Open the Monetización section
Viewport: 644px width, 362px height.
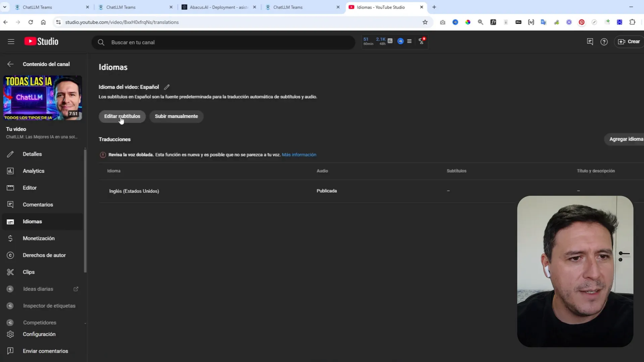(x=39, y=238)
